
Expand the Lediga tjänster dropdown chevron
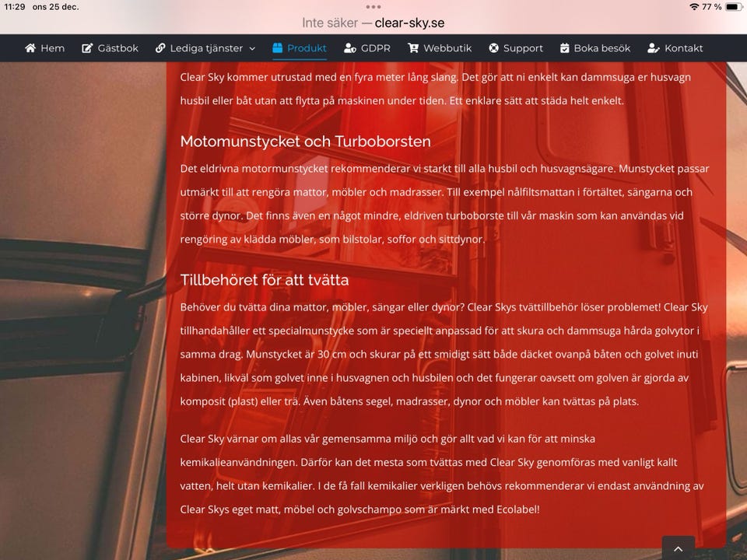pyautogui.click(x=252, y=48)
